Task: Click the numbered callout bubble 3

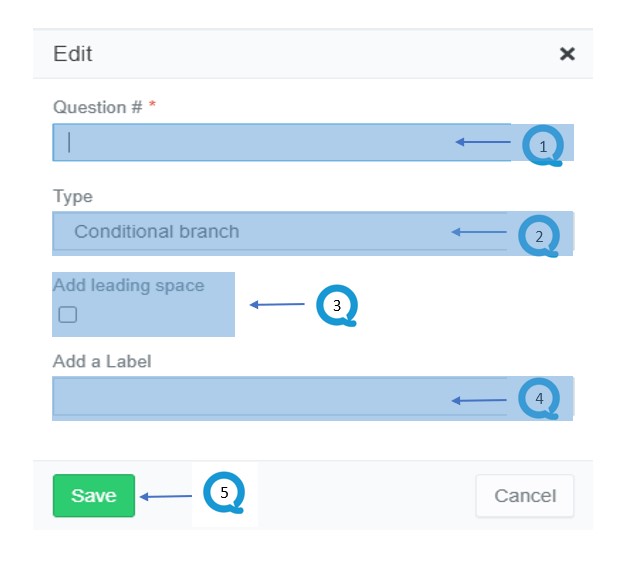Action: coord(337,305)
